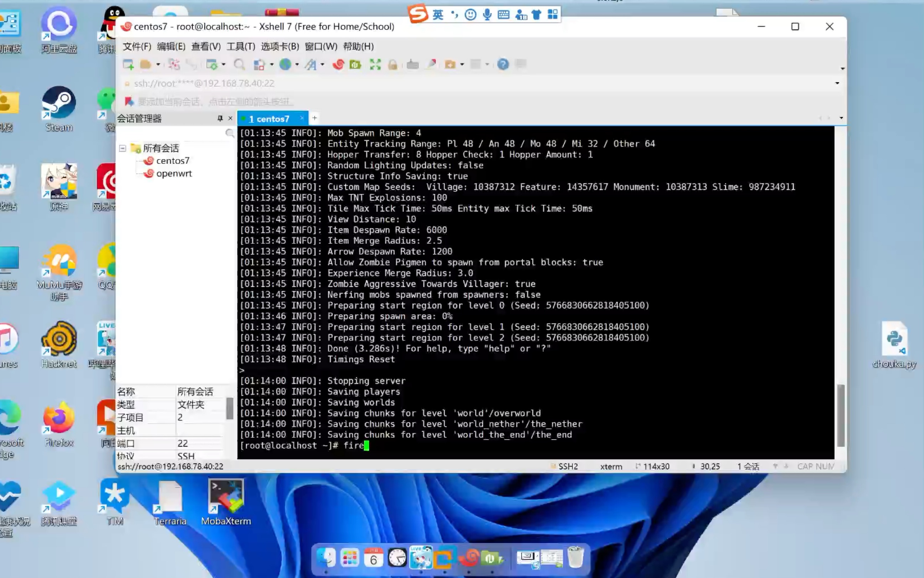Open the 选项卡(B) menu

pos(280,46)
